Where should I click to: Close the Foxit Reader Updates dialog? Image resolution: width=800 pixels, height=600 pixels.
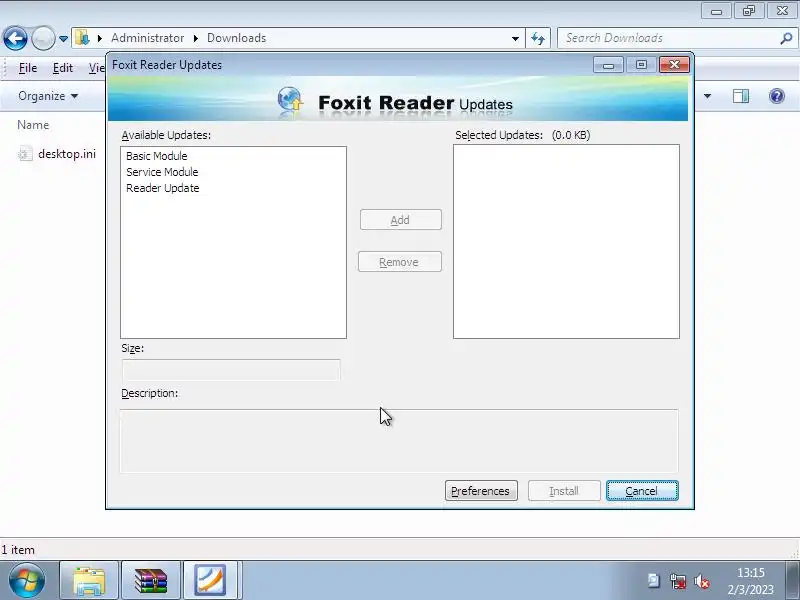674,65
